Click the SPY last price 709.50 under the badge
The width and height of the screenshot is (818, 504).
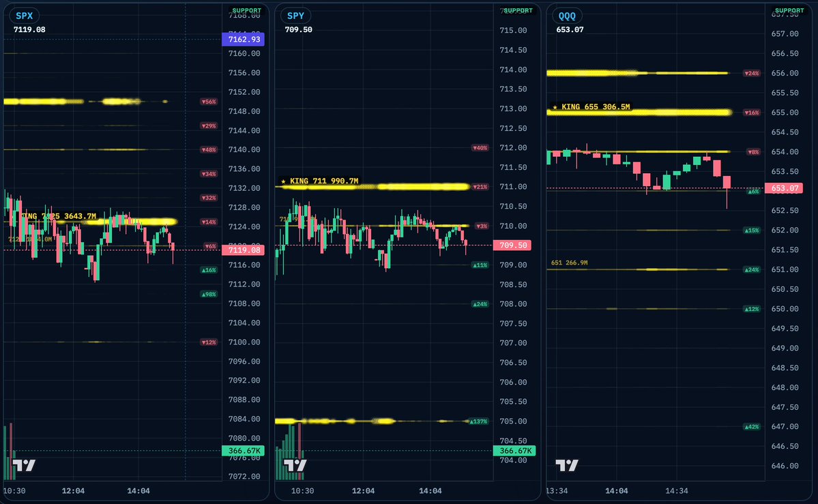[x=298, y=30]
